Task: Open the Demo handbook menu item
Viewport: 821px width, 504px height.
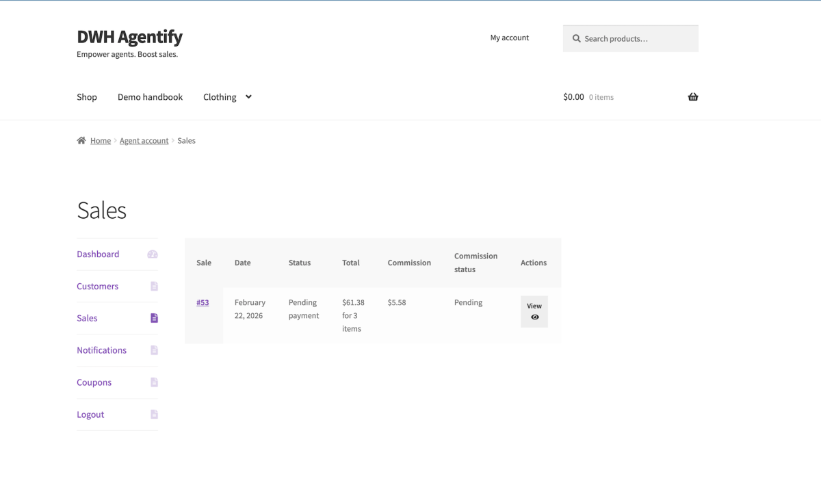Action: click(x=150, y=97)
